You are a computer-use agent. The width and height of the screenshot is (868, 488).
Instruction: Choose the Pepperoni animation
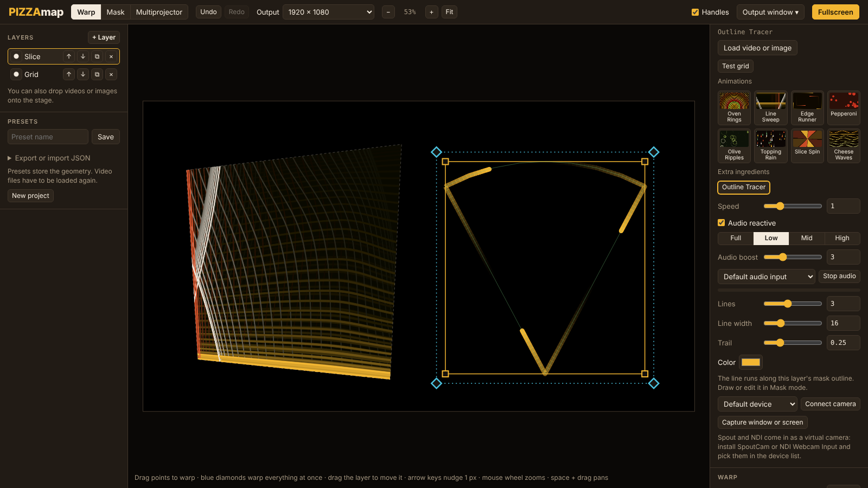tap(844, 108)
